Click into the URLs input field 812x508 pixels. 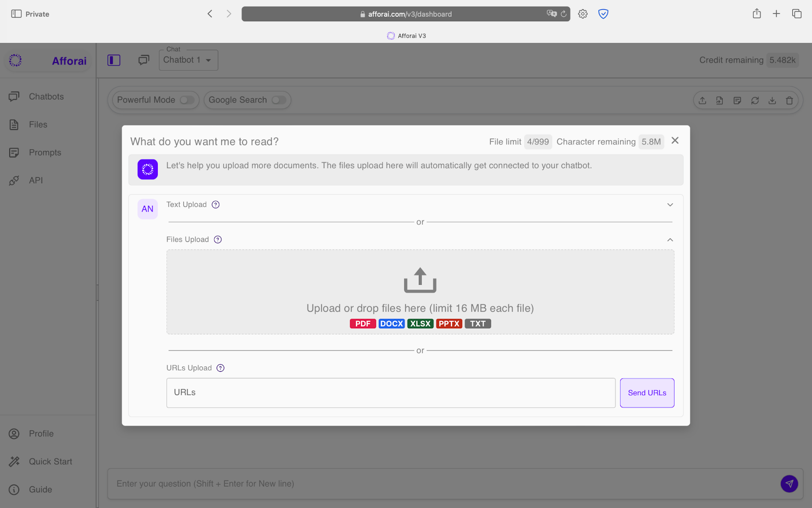pos(391,393)
